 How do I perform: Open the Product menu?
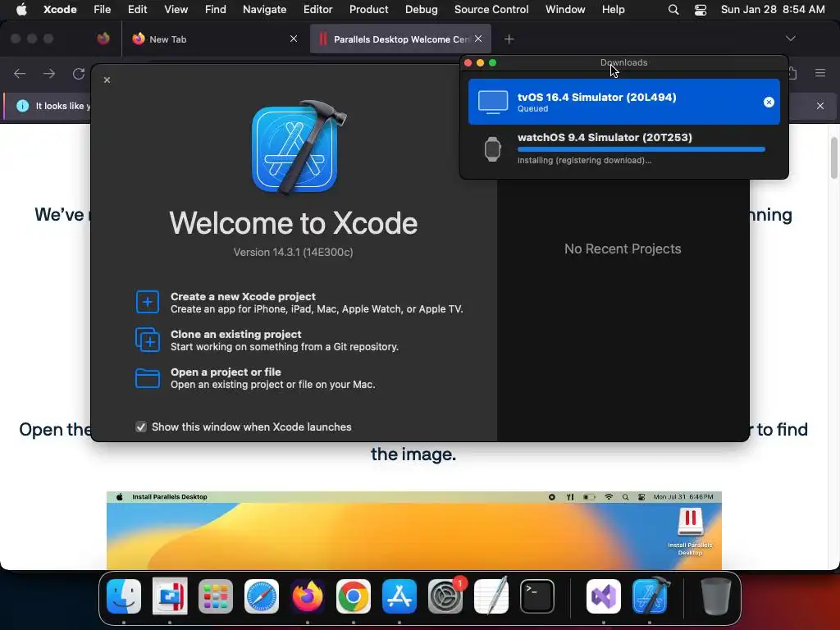coord(368,9)
